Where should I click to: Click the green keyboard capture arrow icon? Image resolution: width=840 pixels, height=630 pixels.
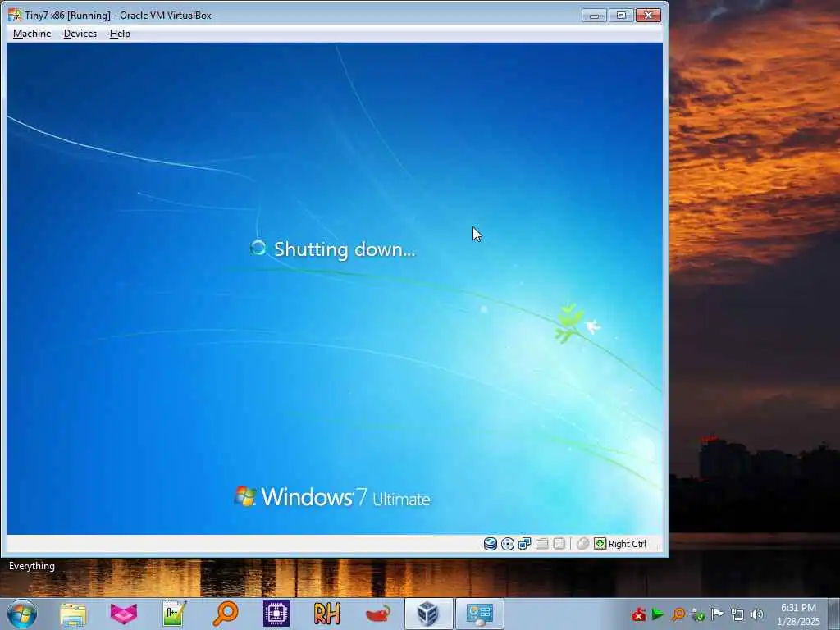point(600,544)
